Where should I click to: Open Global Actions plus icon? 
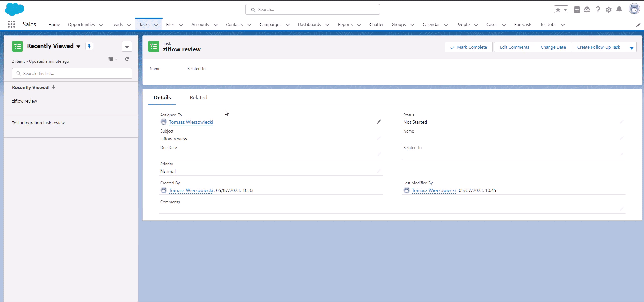coord(577,10)
